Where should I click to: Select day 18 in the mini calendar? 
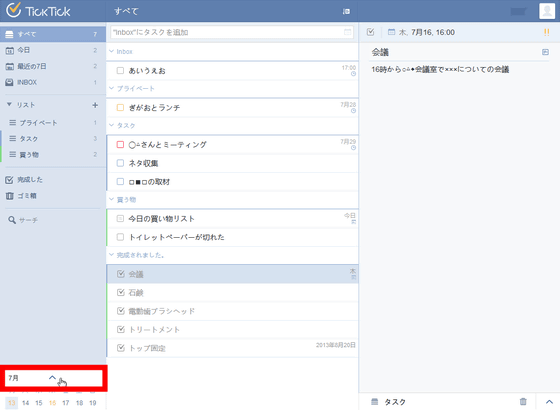(79, 403)
